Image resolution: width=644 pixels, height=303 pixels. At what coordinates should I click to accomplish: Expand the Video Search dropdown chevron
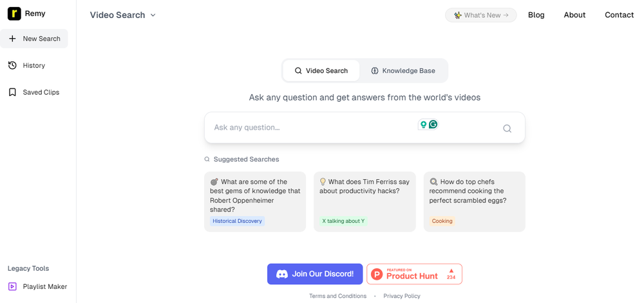(153, 15)
